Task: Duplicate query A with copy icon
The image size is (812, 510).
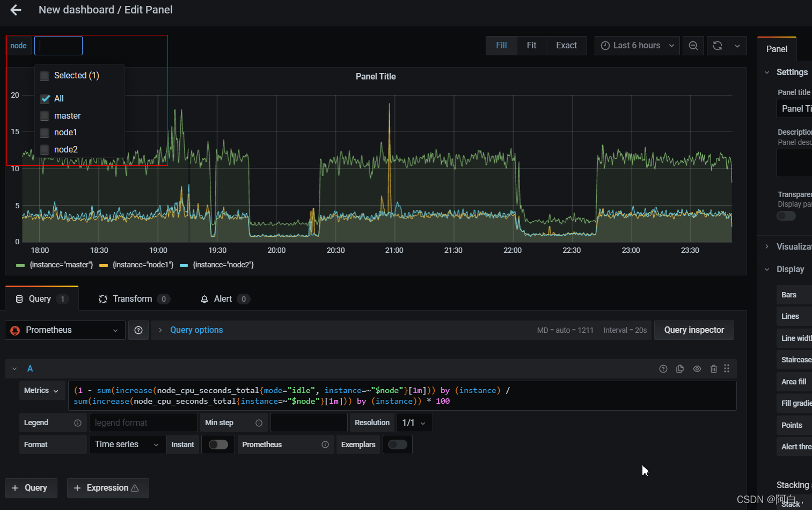Action: [680, 369]
